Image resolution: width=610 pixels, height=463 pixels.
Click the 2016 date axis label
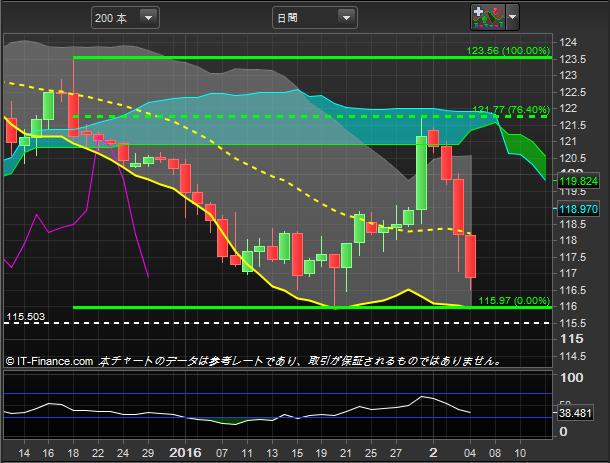tap(185, 453)
